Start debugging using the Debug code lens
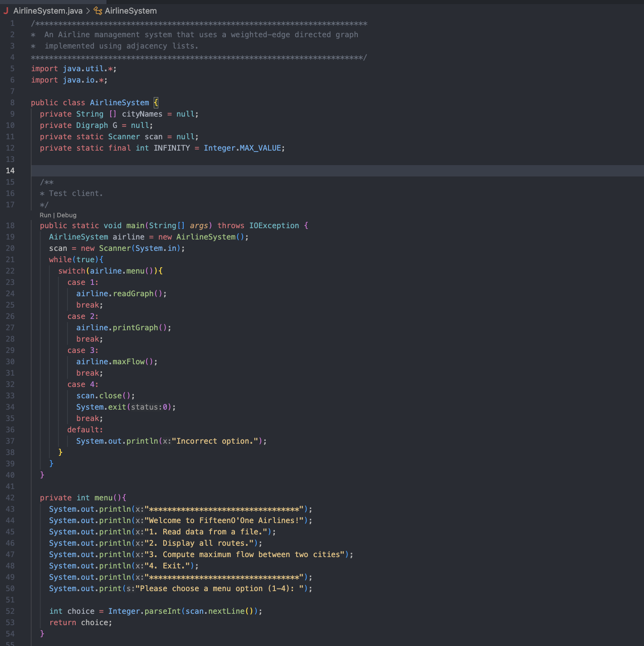This screenshot has width=644, height=646. 66,215
